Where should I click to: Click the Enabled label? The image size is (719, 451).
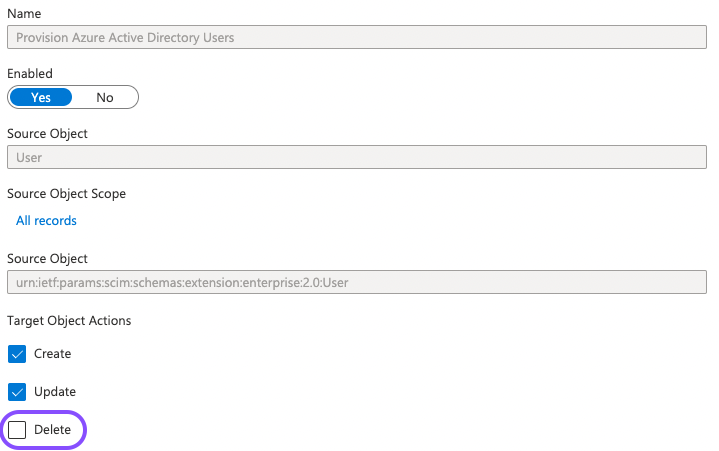(x=30, y=73)
